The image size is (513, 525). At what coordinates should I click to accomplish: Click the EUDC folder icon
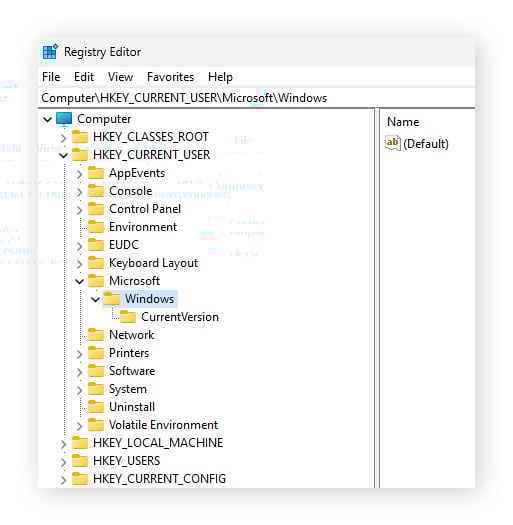pos(96,245)
